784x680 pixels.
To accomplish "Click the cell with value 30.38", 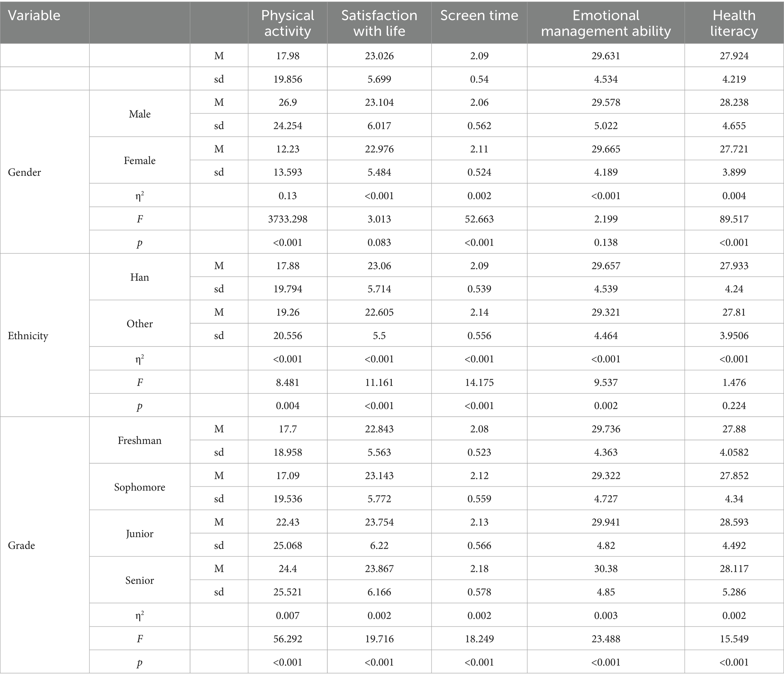I will click(606, 568).
